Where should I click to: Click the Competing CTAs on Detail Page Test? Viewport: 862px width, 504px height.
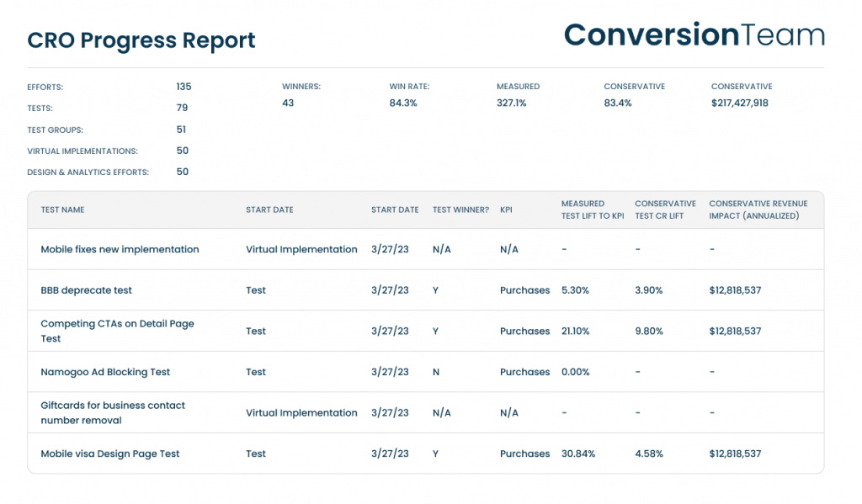(x=117, y=331)
